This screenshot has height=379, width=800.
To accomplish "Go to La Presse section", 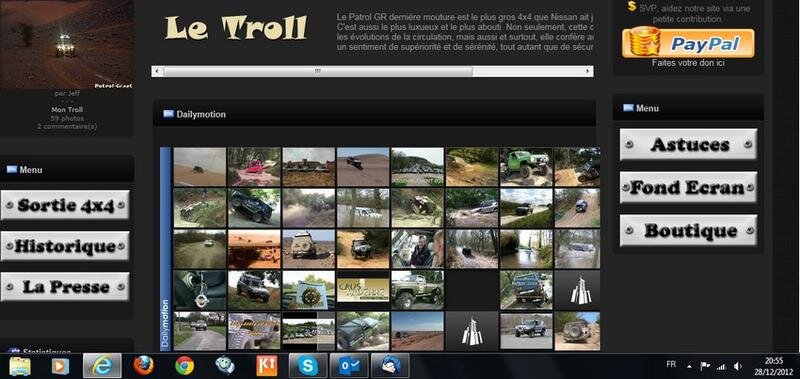I will (65, 287).
